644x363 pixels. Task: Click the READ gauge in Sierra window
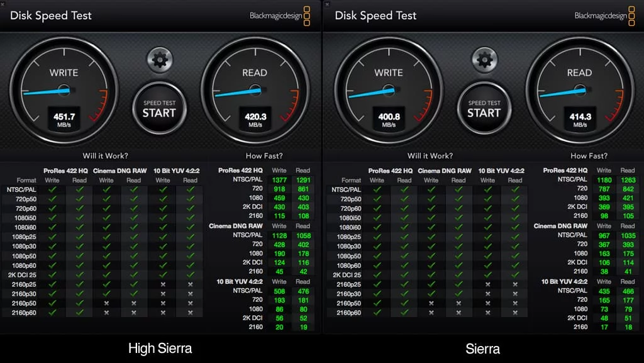580,91
